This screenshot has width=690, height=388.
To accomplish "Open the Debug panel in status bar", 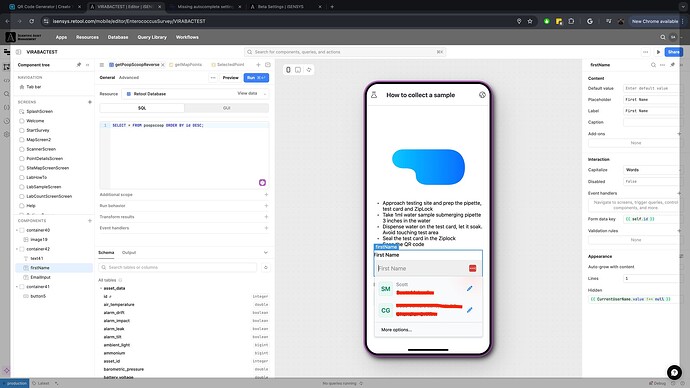I will point(657,383).
